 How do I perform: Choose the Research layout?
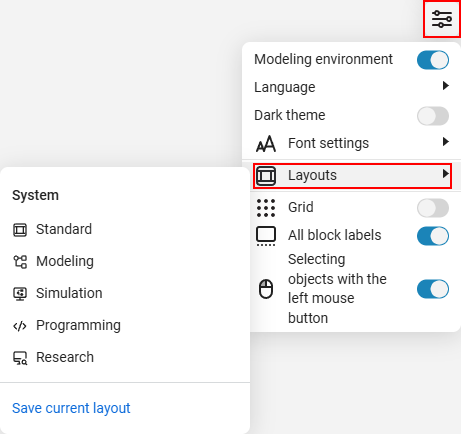pyautogui.click(x=53, y=357)
